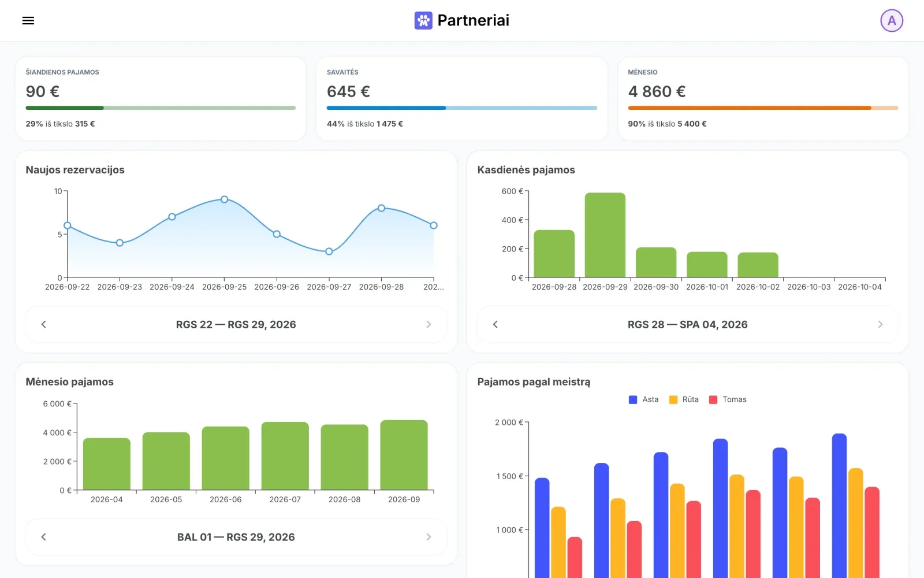Open the user avatar A profile
This screenshot has width=924, height=578.
coord(892,21)
